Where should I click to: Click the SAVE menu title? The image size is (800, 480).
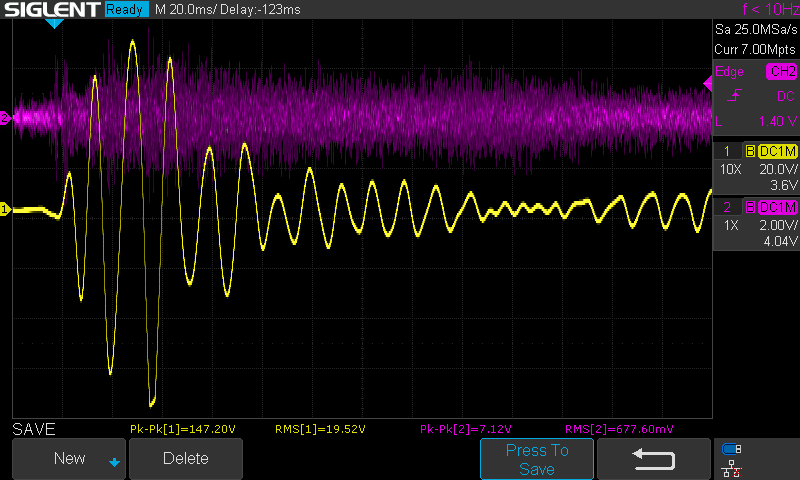pyautogui.click(x=34, y=430)
